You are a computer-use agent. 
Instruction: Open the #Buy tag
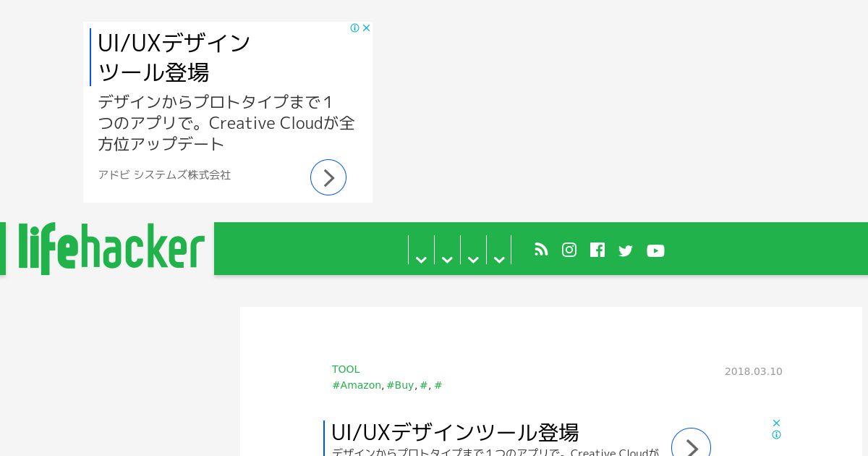400,385
